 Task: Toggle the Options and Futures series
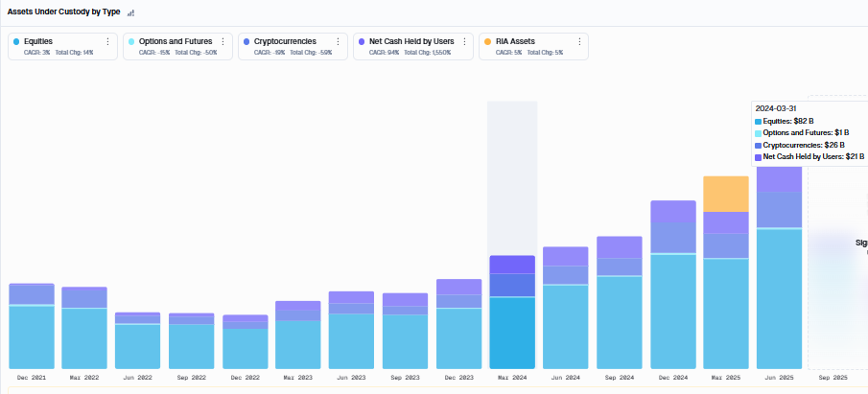pos(177,46)
